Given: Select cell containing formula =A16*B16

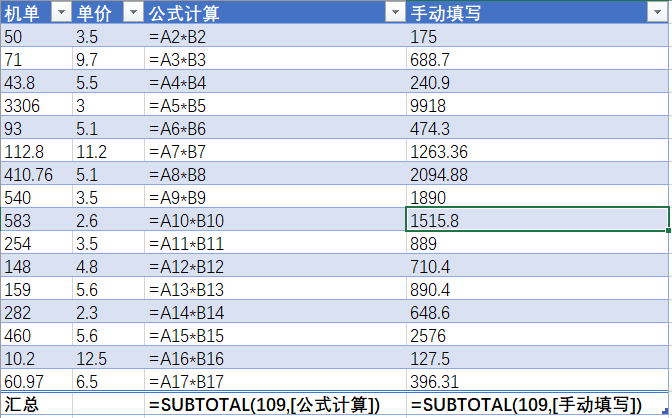Looking at the screenshot, I should coord(276,358).
